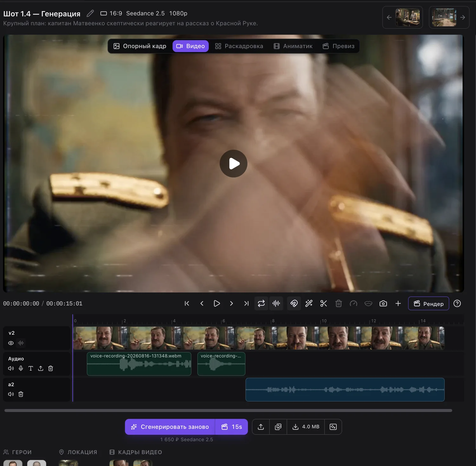
Task: Toggle the waveform display in the toolbar
Action: (276, 304)
